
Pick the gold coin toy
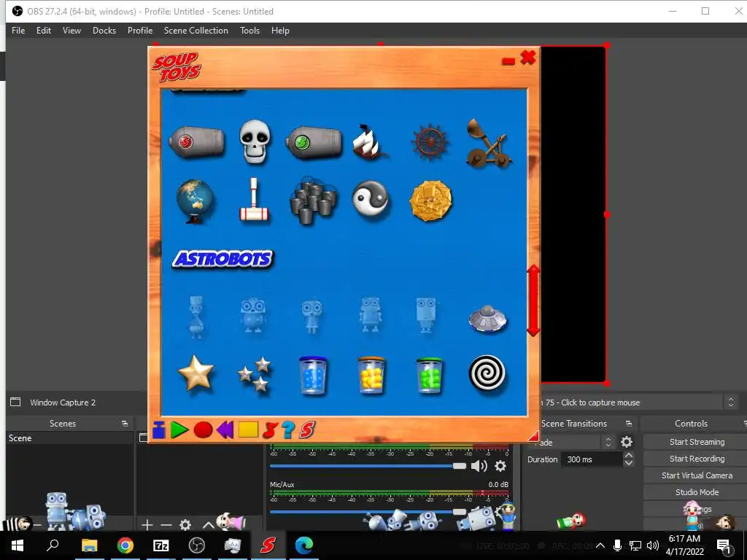coord(430,201)
